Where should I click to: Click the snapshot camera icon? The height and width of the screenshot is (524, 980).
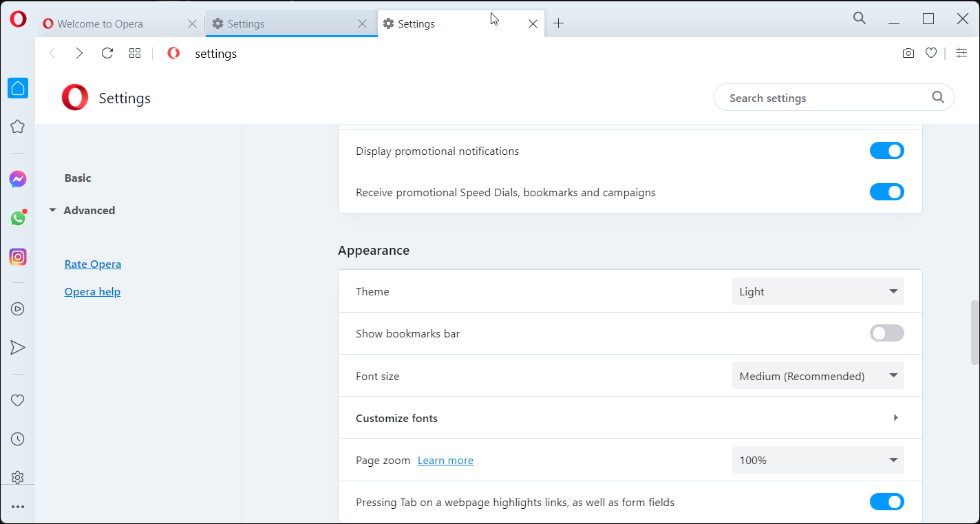click(x=908, y=53)
